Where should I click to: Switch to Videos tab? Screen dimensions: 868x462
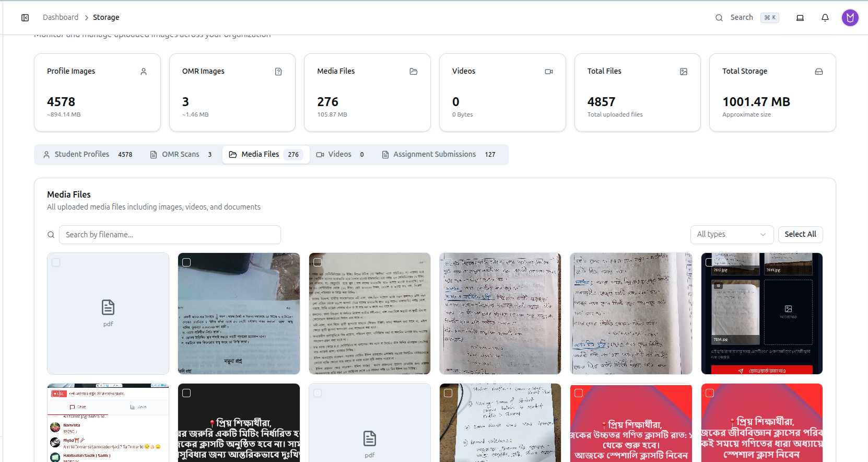tap(340, 155)
